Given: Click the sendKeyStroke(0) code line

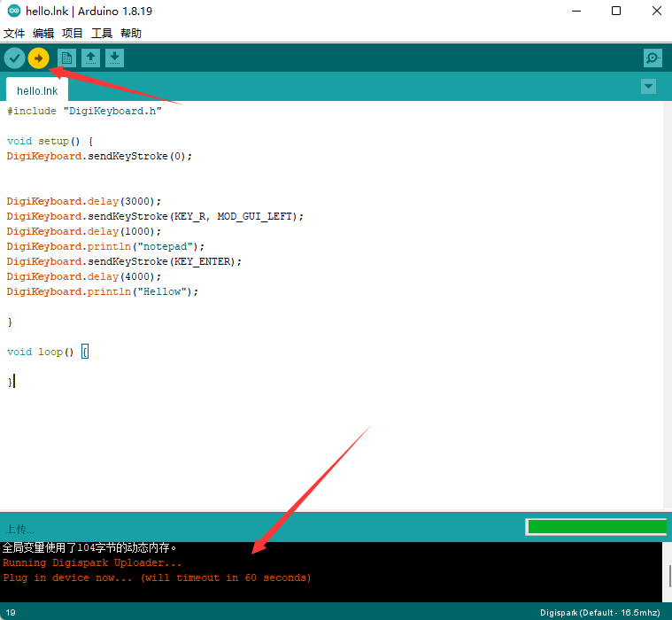Looking at the screenshot, I should point(99,156).
